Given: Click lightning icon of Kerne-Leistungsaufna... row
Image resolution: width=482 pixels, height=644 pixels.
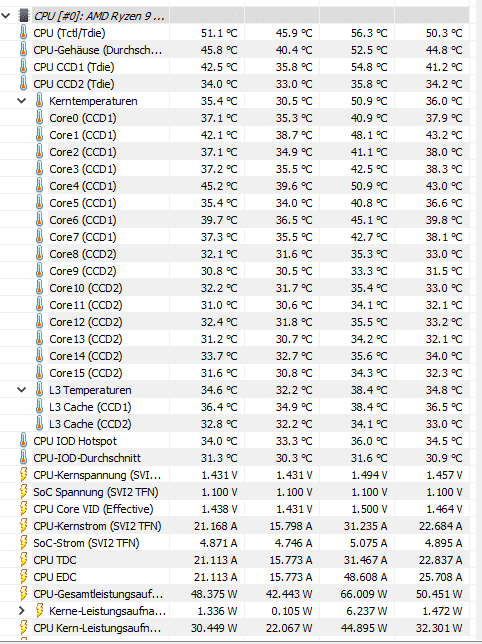Looking at the screenshot, I should point(39,611).
